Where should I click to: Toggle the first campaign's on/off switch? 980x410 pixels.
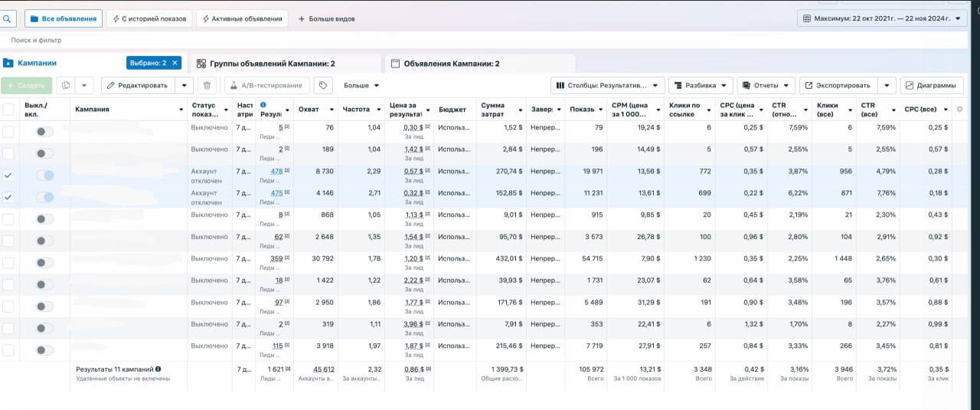(45, 132)
